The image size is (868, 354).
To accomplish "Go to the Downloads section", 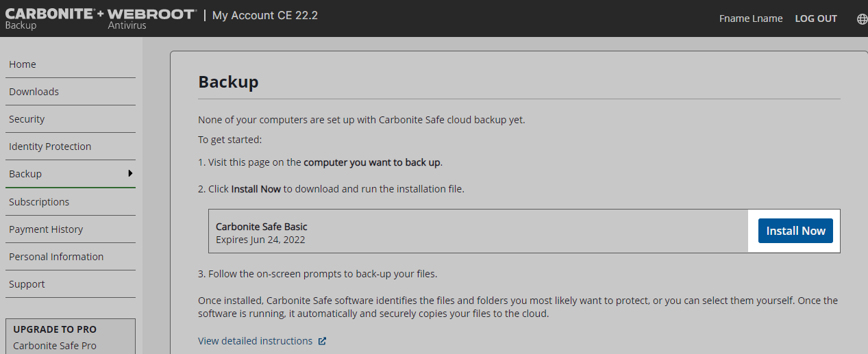I will (34, 92).
